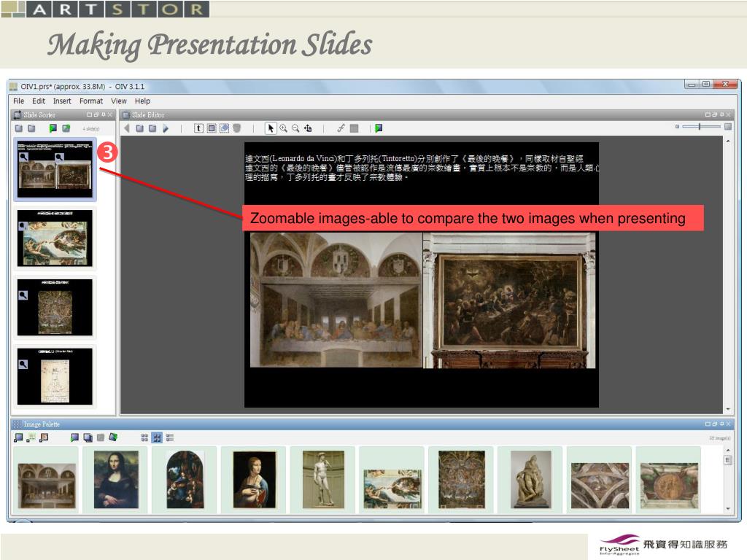This screenshot has height=560, width=747.
Task: Select Virgin of the Rocks image in palette
Action: pyautogui.click(x=185, y=480)
